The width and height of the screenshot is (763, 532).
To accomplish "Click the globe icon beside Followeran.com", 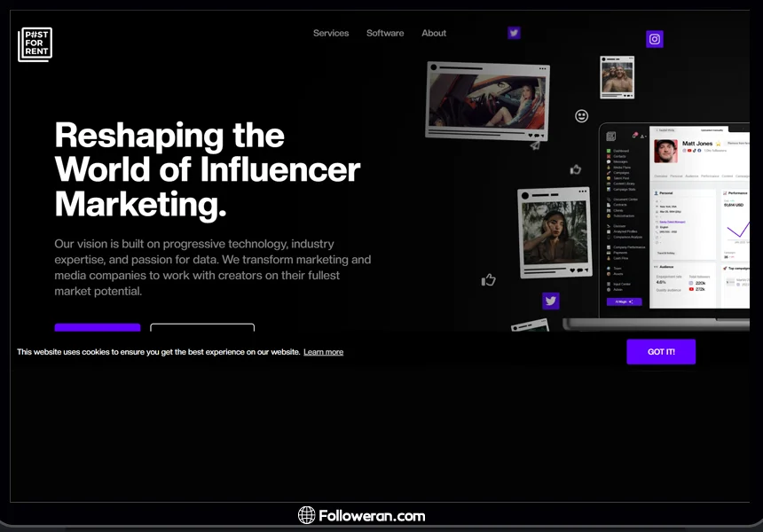I will point(307,515).
